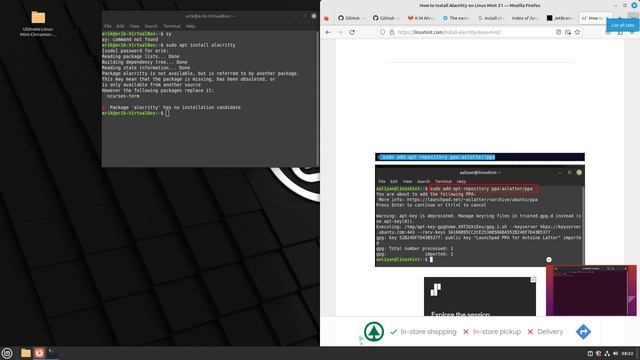The height and width of the screenshot is (360, 640).
Task: Go back a page in Firefox
Action: pyautogui.click(x=328, y=32)
